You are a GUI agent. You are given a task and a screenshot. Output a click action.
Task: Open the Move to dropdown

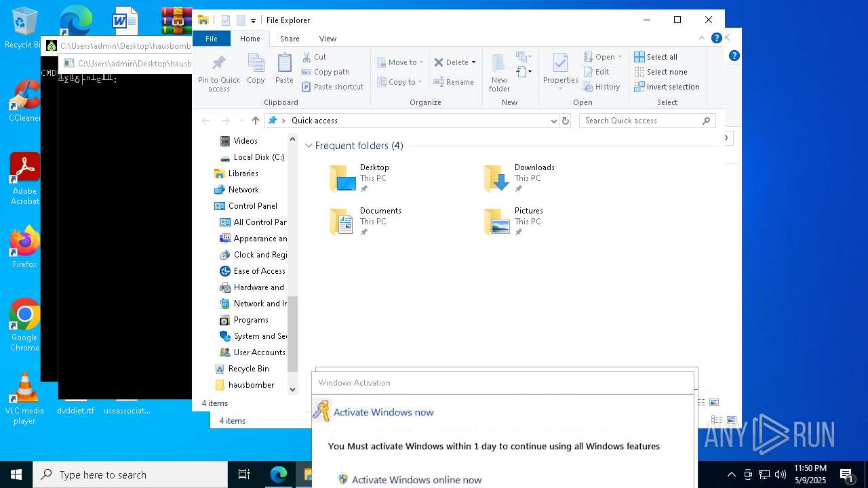tap(400, 62)
